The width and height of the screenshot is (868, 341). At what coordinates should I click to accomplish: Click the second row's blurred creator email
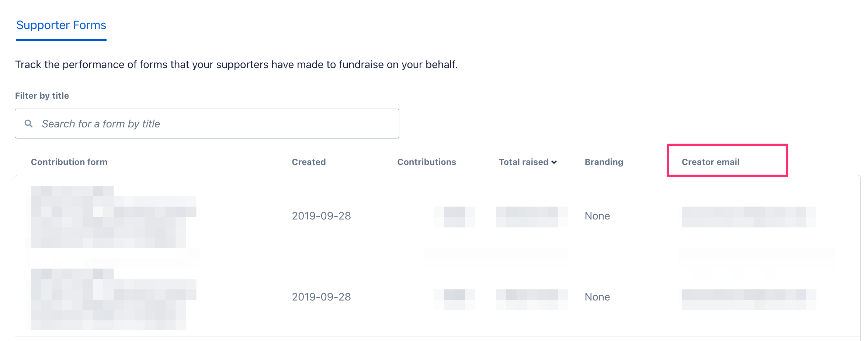(x=749, y=299)
